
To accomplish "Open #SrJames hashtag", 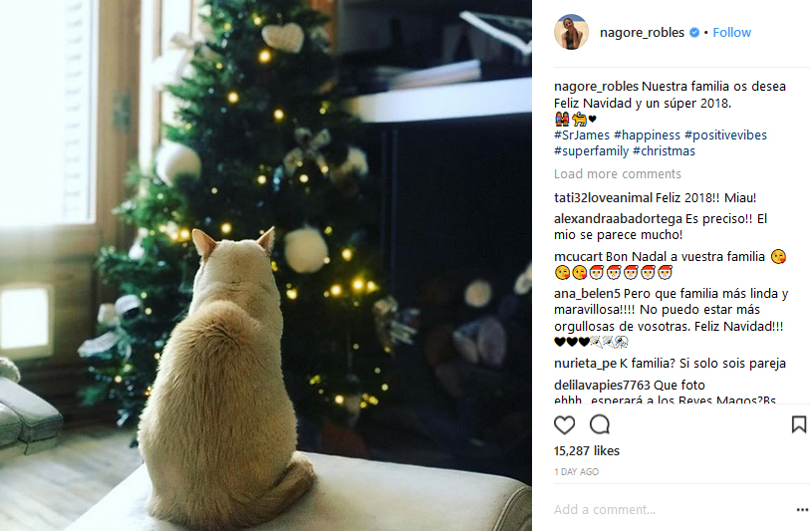I will pyautogui.click(x=582, y=135).
